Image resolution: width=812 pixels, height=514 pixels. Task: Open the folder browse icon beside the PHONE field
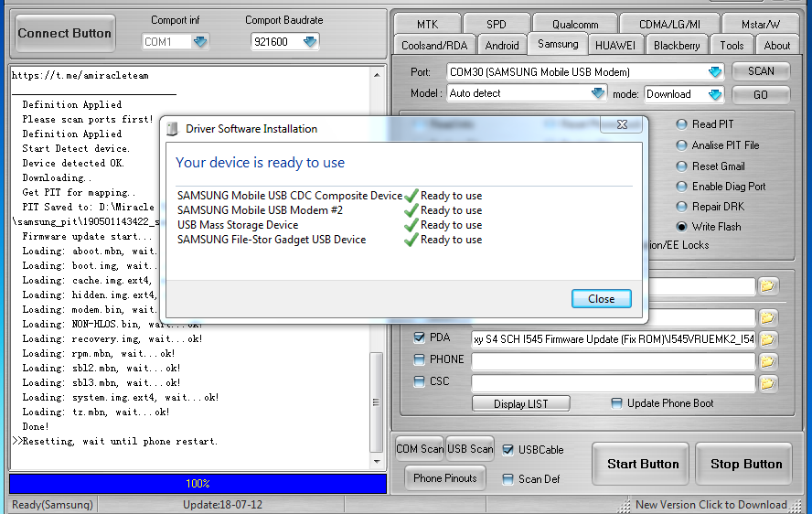[768, 361]
